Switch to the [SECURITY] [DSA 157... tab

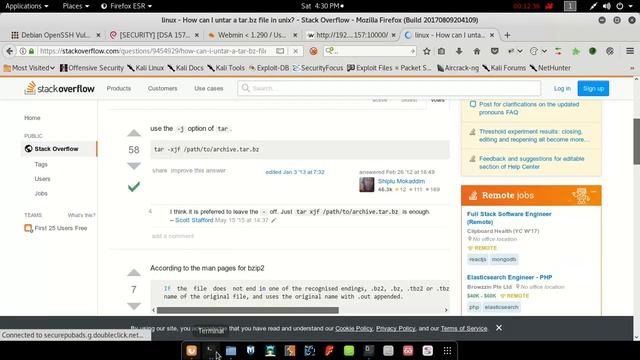tap(154, 35)
